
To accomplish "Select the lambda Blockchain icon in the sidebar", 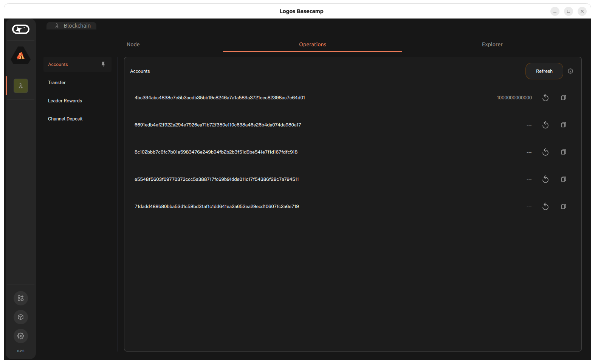I will tap(21, 86).
